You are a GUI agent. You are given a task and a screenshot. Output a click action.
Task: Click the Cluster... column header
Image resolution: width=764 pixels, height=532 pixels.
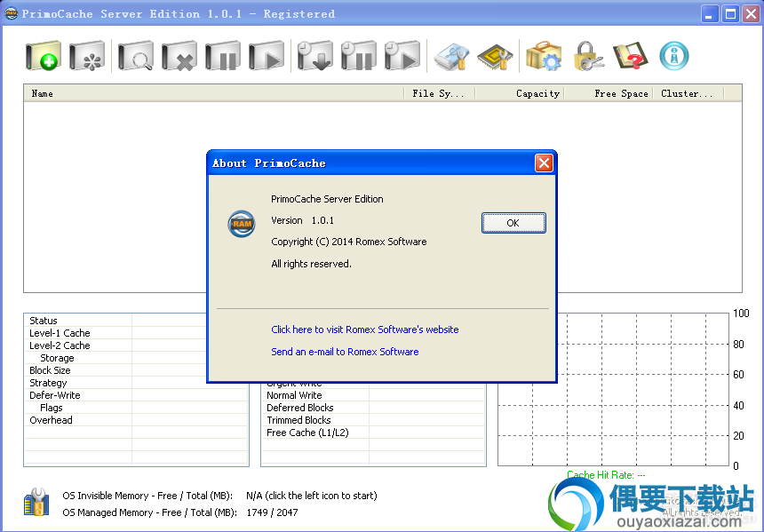coord(688,93)
